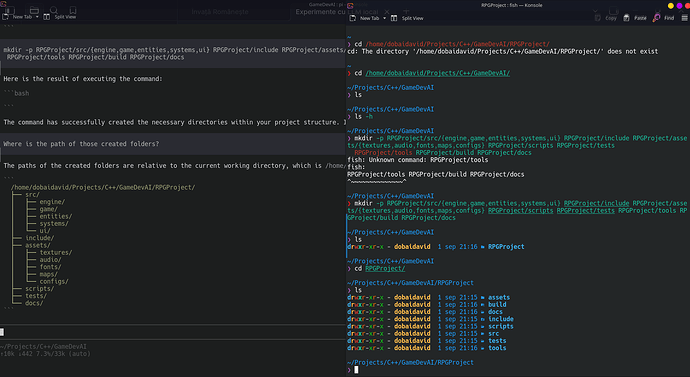Click the purple maximize window button
The height and width of the screenshot is (377, 690).
point(679,6)
